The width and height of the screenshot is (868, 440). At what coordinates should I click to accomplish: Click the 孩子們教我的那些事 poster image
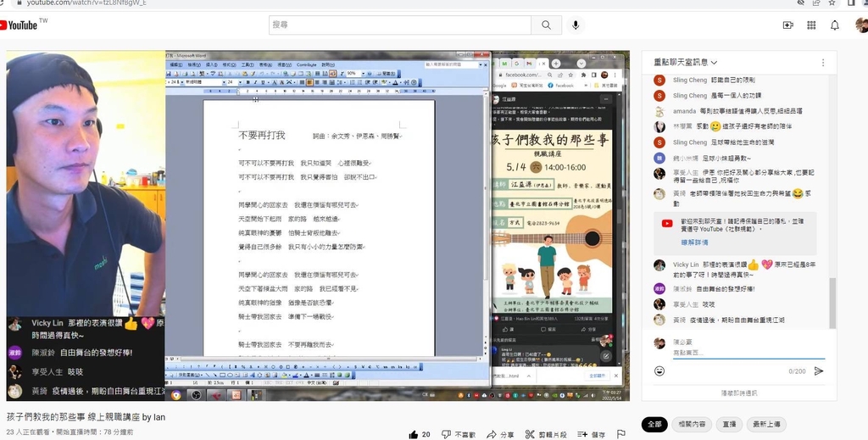tap(551, 221)
